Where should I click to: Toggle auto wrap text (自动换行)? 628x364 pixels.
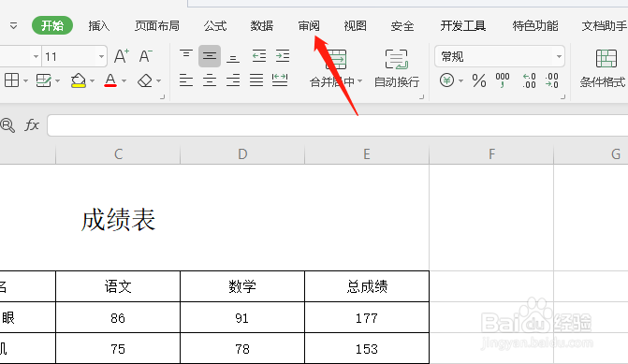[x=397, y=68]
